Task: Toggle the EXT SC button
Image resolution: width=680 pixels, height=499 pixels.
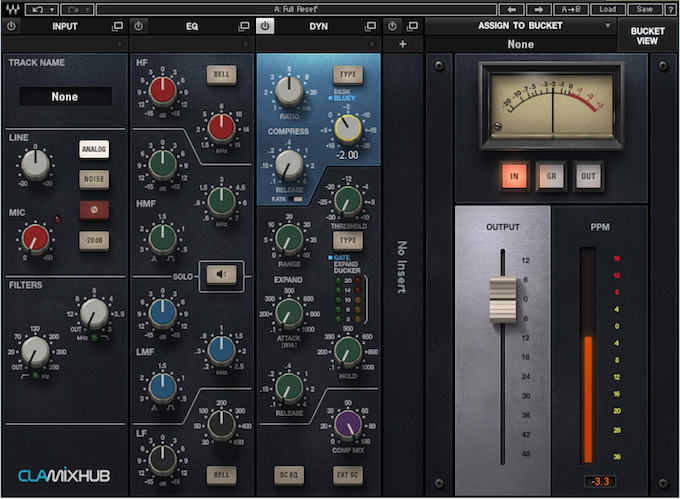Action: 348,475
